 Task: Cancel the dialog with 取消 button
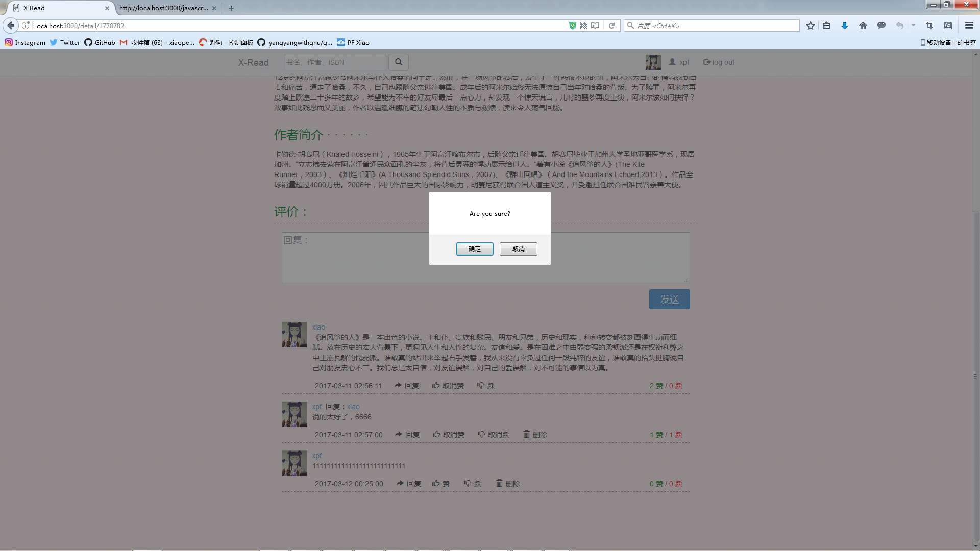pos(519,249)
